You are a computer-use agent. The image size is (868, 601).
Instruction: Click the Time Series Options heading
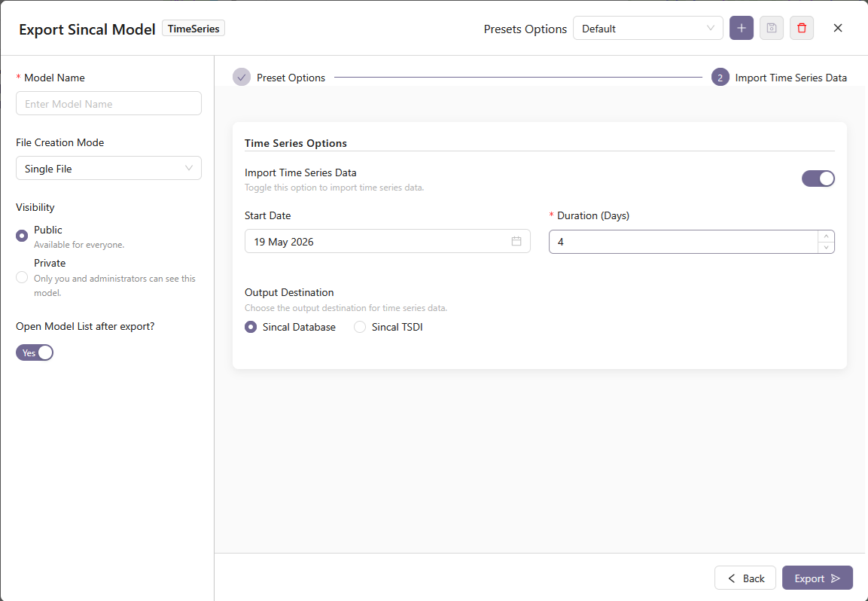296,143
